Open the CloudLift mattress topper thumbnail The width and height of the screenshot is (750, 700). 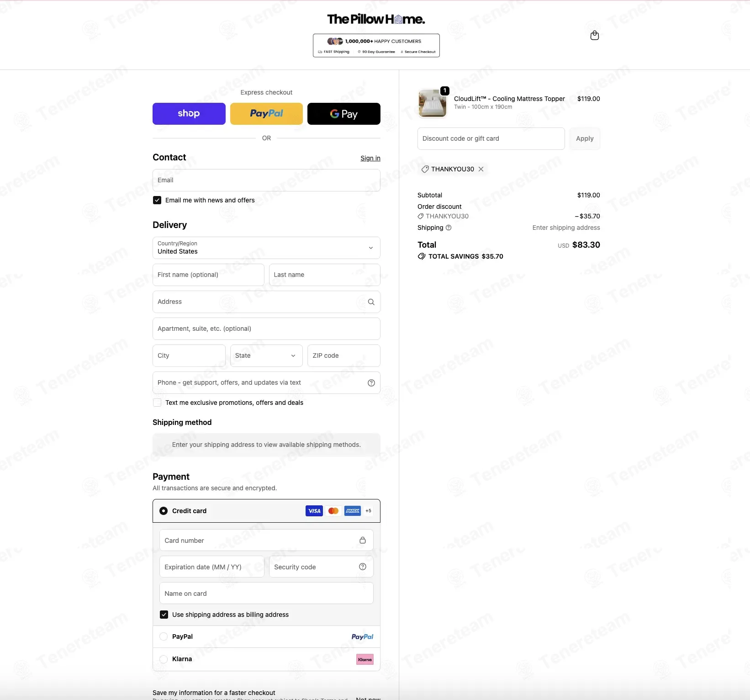click(432, 103)
